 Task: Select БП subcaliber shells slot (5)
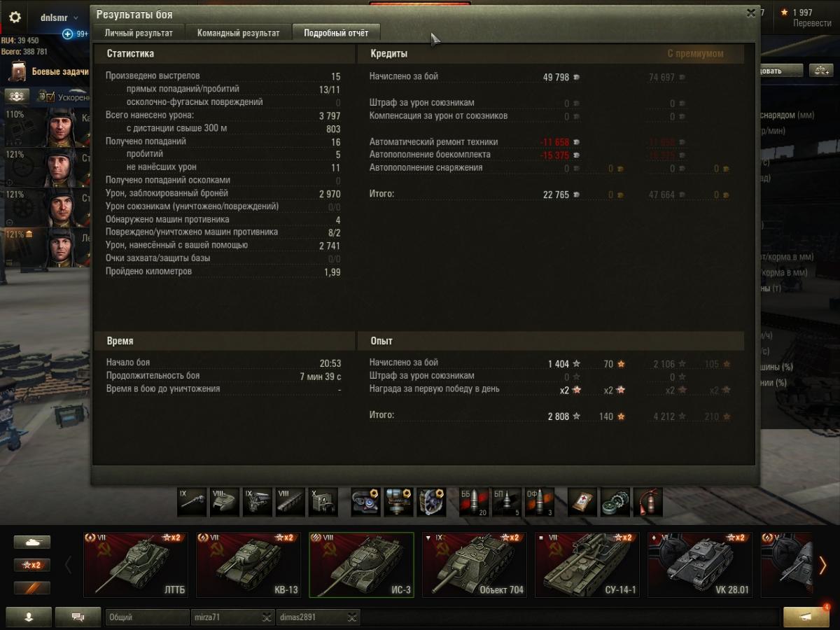[507, 502]
